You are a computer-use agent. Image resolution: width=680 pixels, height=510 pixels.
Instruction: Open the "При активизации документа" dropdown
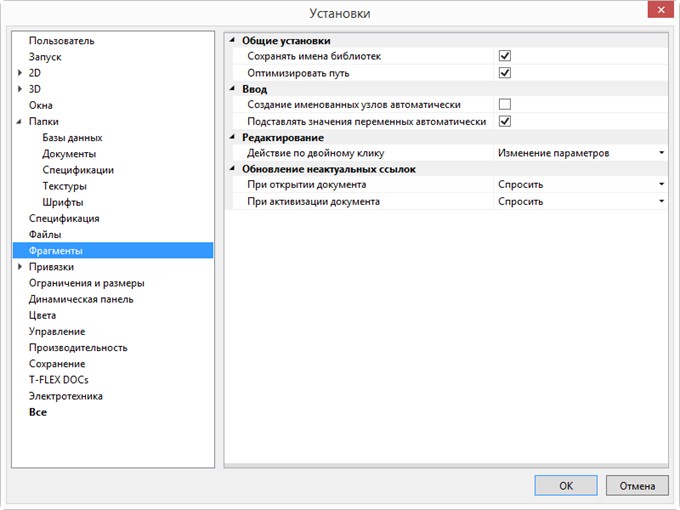[x=661, y=201]
